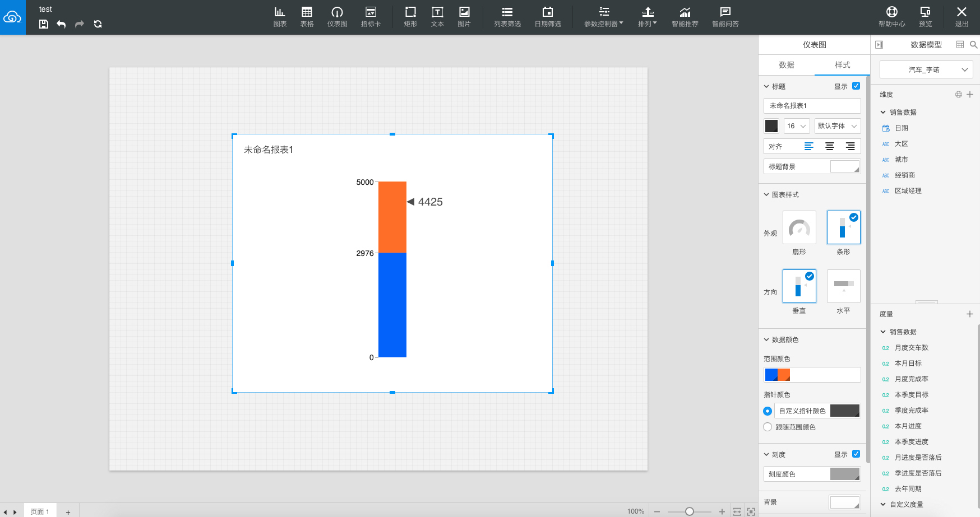Click the save icon

click(x=44, y=24)
